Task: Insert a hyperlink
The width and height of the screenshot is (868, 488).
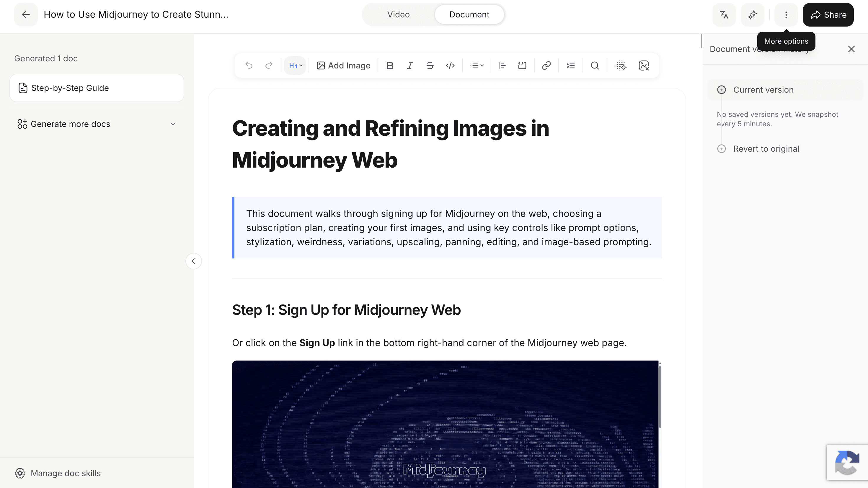Action: pos(546,65)
